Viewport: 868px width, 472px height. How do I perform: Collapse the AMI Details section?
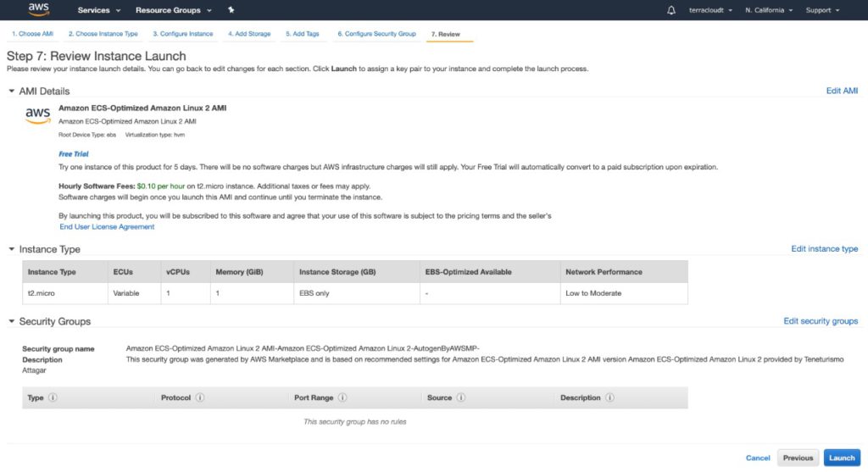pos(11,91)
